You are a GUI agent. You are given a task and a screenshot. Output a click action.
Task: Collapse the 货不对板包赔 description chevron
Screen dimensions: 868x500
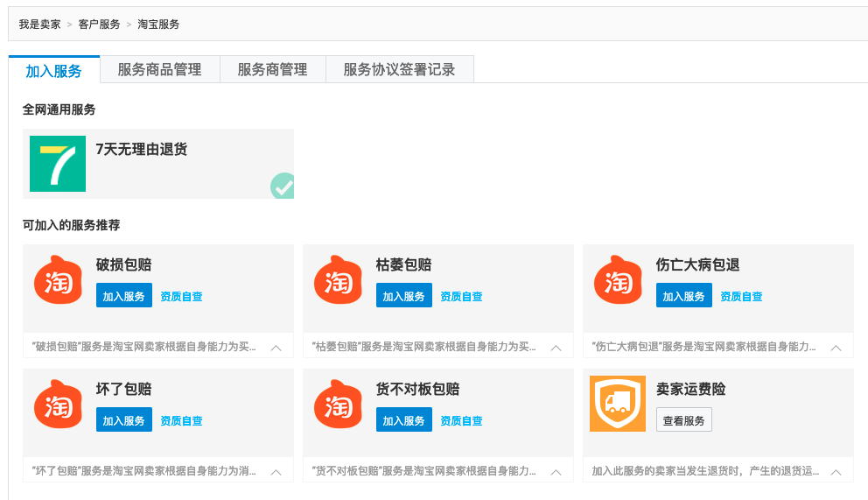pos(556,472)
